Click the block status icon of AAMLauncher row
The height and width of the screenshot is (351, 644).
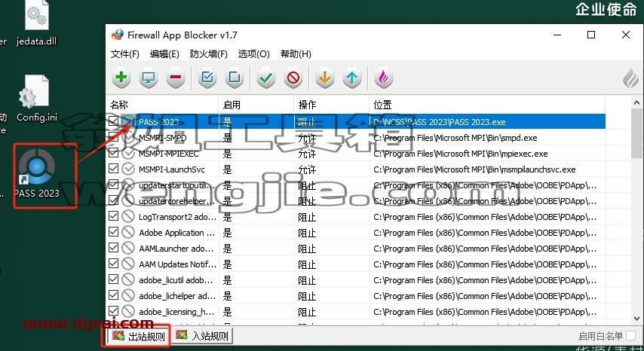pos(128,248)
